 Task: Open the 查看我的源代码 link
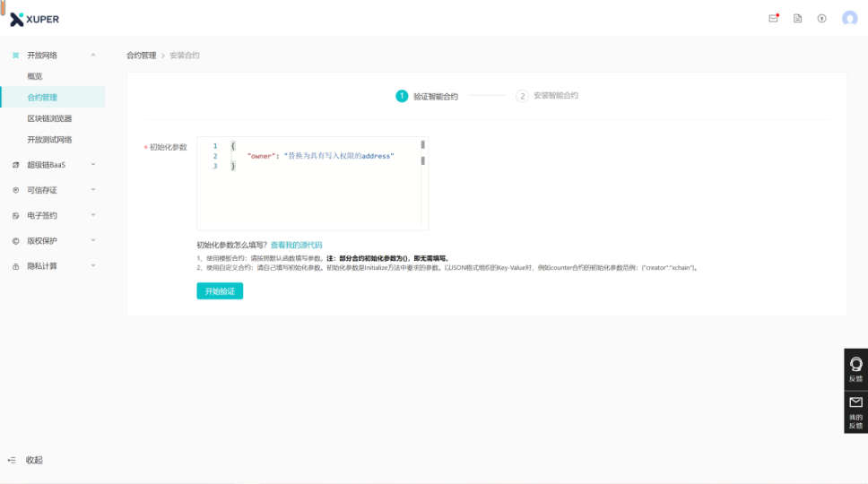click(296, 245)
